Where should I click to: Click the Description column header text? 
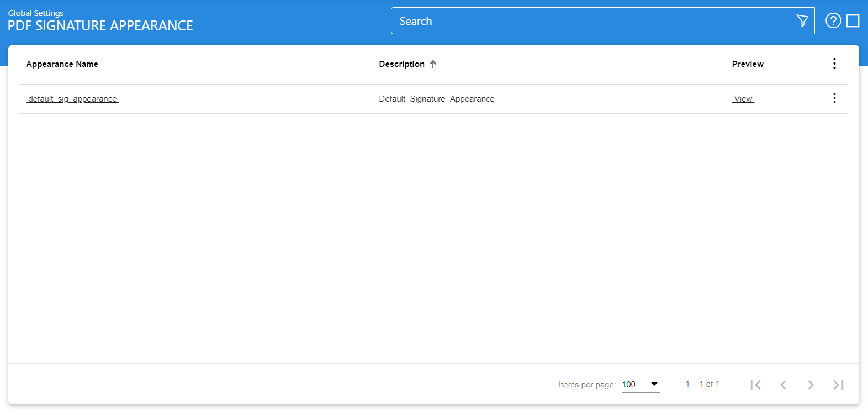401,64
